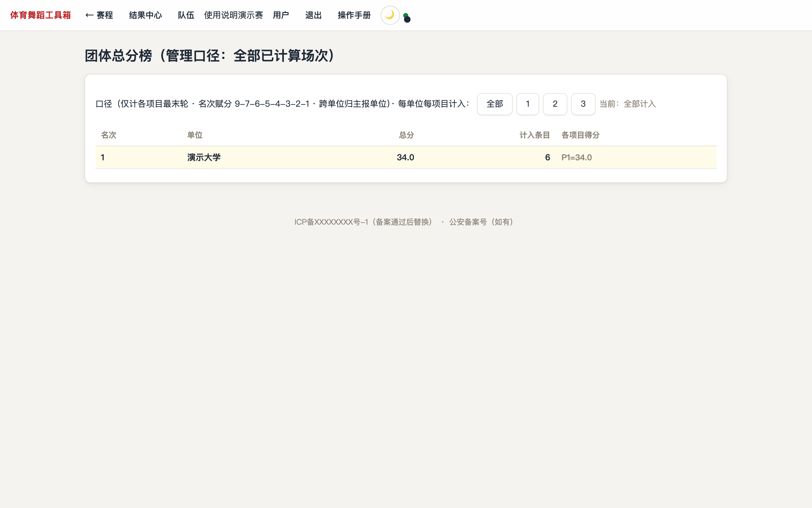Image resolution: width=812 pixels, height=508 pixels.
Task: Open the 用户 menu item
Action: tap(281, 15)
